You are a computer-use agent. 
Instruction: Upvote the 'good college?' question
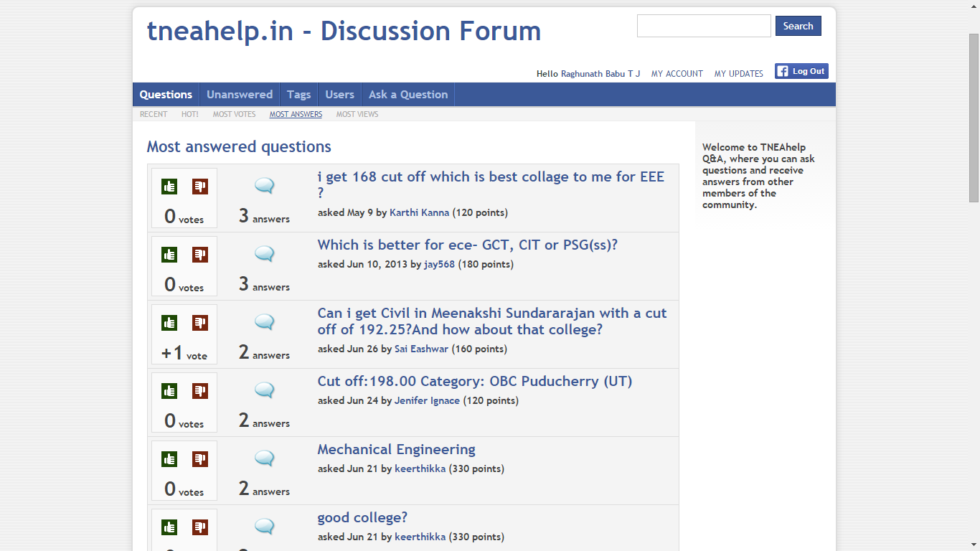click(169, 527)
